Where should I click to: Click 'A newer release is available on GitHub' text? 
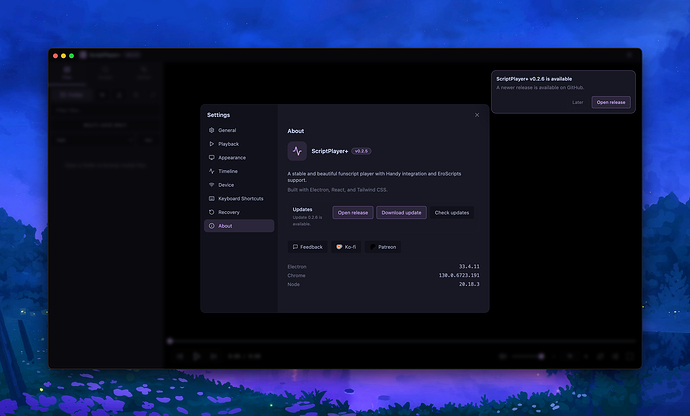[540, 88]
